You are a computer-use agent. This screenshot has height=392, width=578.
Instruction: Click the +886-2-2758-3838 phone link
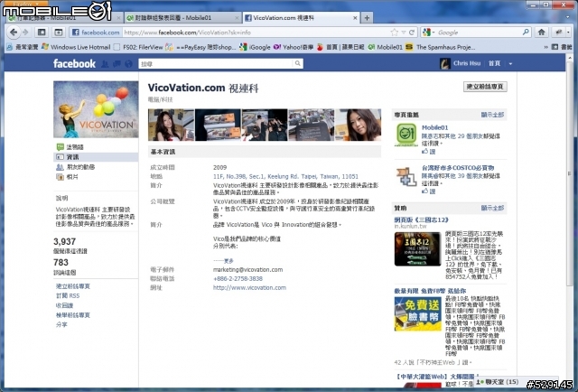pyautogui.click(x=238, y=279)
